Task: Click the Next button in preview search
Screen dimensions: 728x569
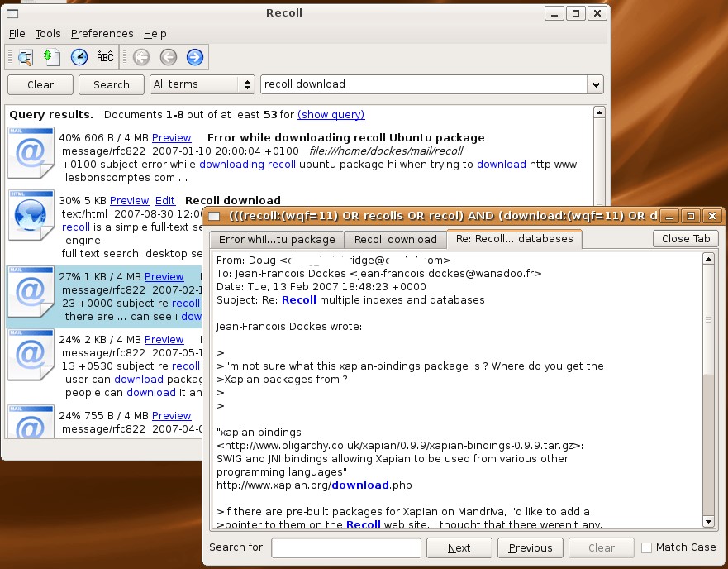Action: click(x=459, y=547)
